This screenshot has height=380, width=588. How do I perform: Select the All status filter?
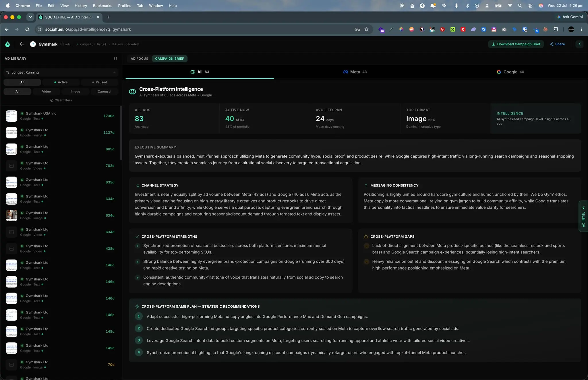click(x=22, y=82)
